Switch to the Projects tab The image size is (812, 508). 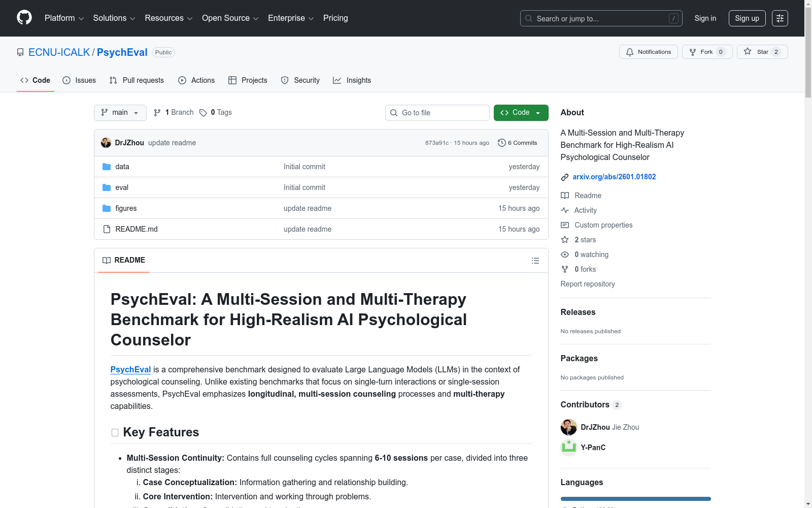[248, 80]
